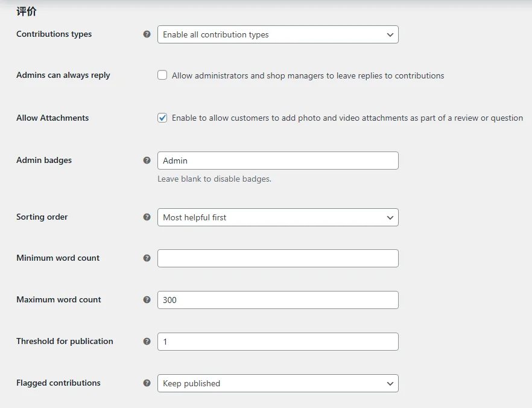The image size is (532, 408).
Task: Expand the Sorting order dropdown
Action: tap(278, 217)
